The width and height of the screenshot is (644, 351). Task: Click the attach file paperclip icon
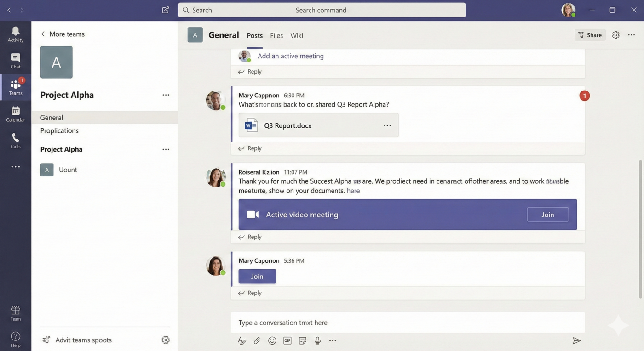click(x=257, y=340)
